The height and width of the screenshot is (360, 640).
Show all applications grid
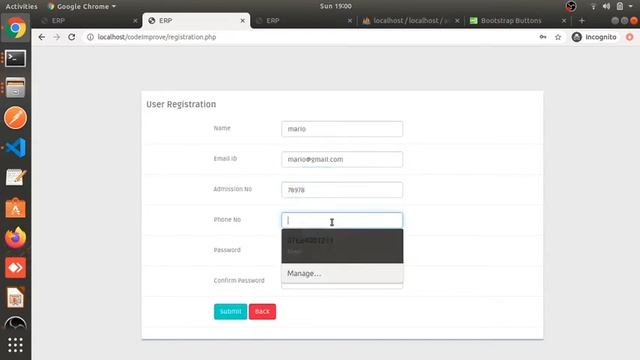coord(16,345)
